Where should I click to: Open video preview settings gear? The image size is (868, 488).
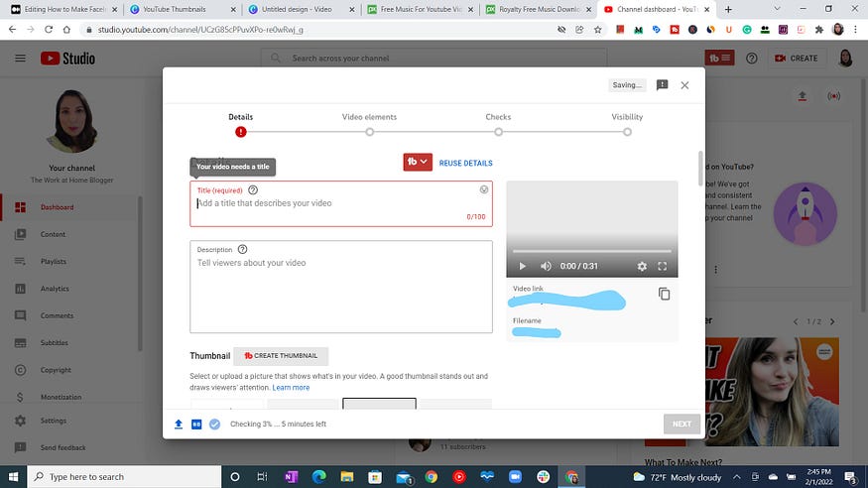pyautogui.click(x=642, y=266)
